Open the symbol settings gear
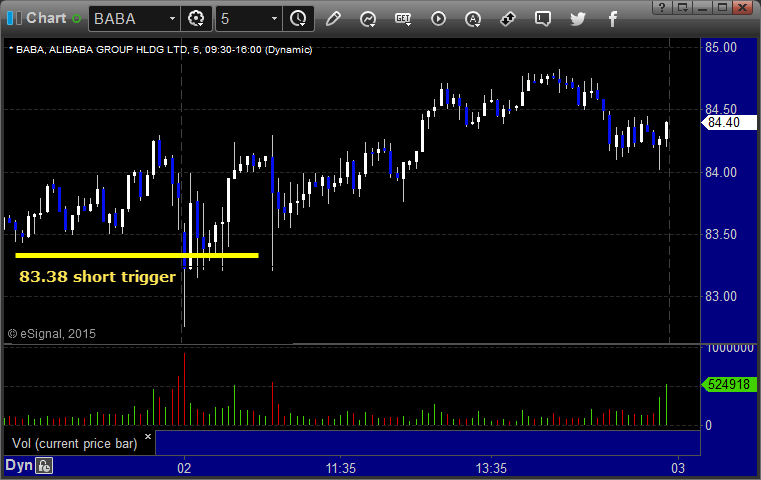 [x=196, y=18]
